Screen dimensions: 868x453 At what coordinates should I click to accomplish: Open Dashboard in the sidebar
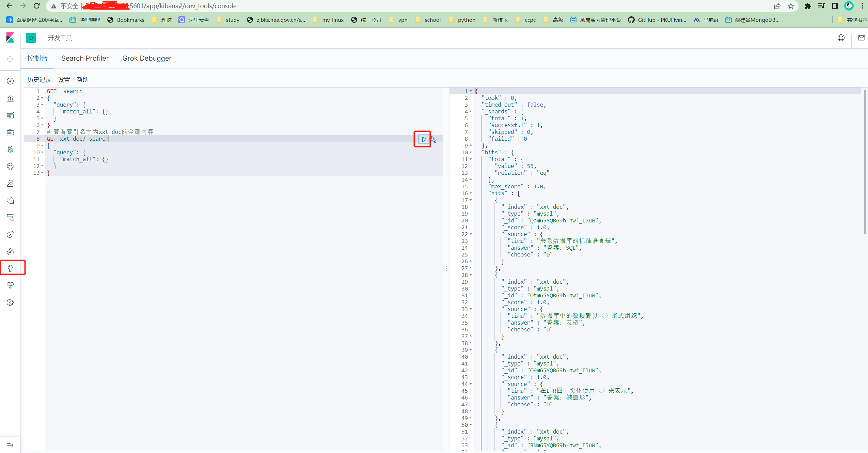point(10,115)
